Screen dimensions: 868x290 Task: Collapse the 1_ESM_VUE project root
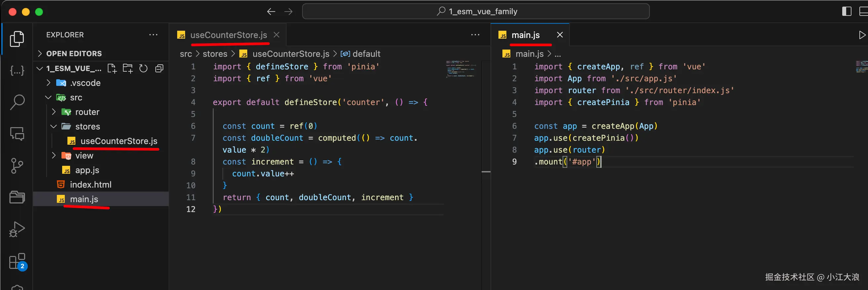click(40, 69)
